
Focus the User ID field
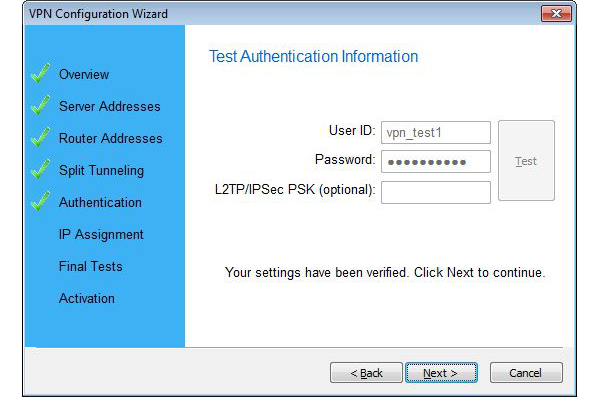436,132
